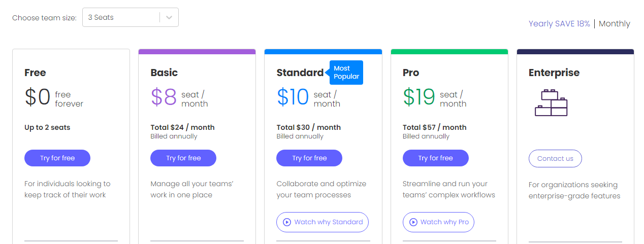This screenshot has width=644, height=244.
Task: Click the Enterprise plan heading
Action: tap(554, 73)
